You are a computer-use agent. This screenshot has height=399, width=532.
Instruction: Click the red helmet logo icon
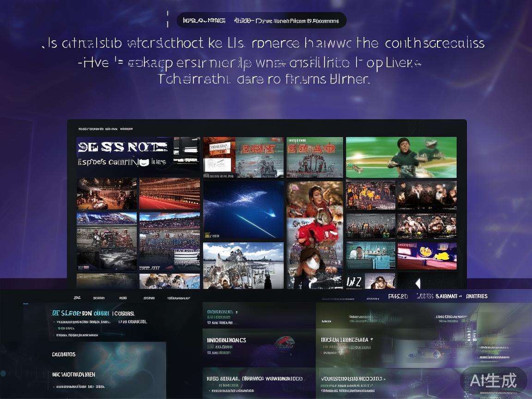coord(284,342)
